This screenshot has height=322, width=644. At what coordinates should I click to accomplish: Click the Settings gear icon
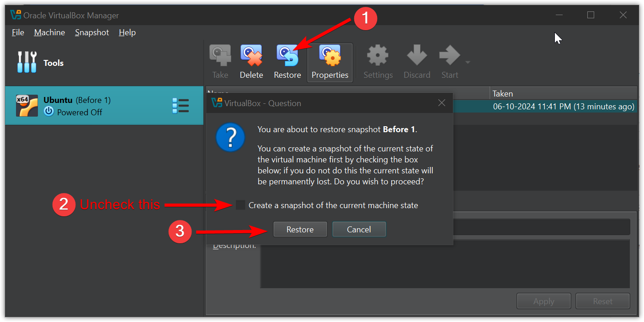click(x=378, y=55)
